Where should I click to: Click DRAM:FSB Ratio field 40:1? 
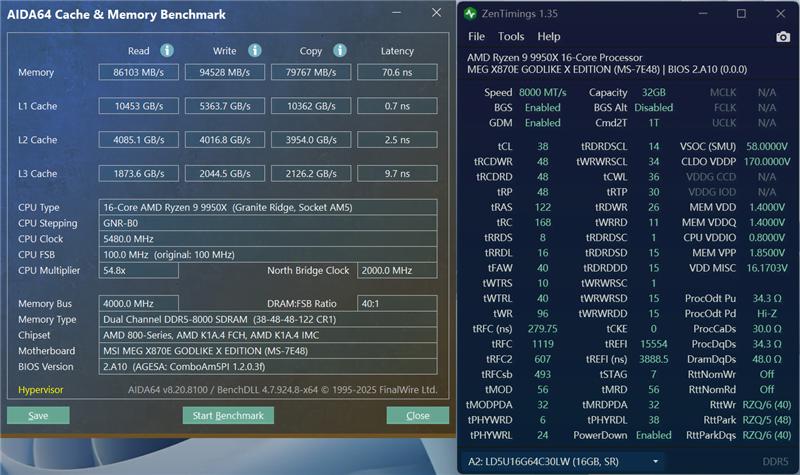(397, 304)
